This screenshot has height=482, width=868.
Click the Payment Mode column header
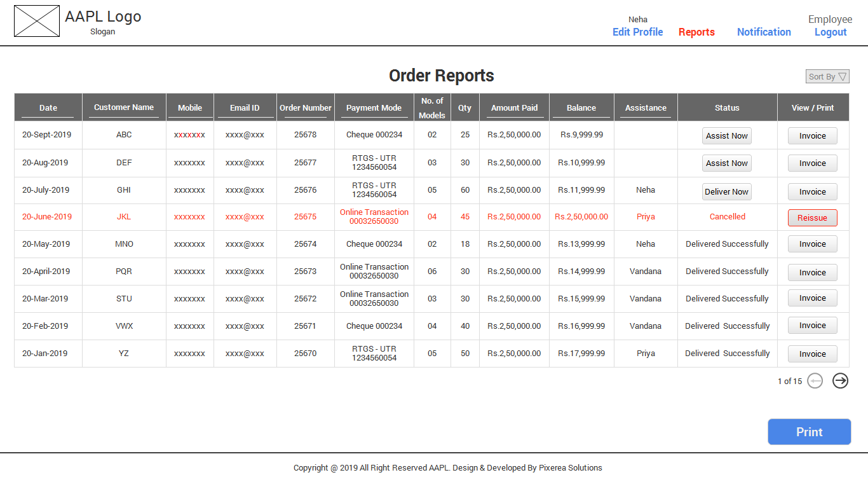[x=374, y=107]
